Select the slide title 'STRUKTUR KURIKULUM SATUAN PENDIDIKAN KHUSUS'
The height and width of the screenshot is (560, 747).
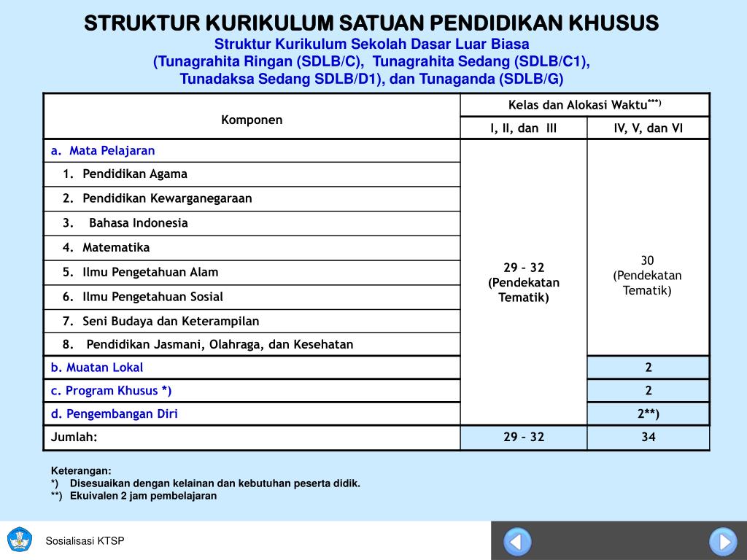click(371, 23)
